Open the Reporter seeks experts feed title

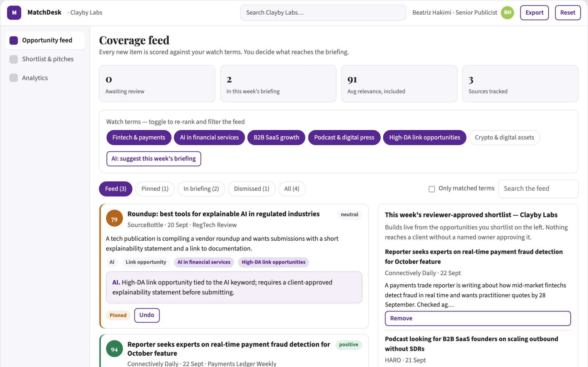point(229,349)
